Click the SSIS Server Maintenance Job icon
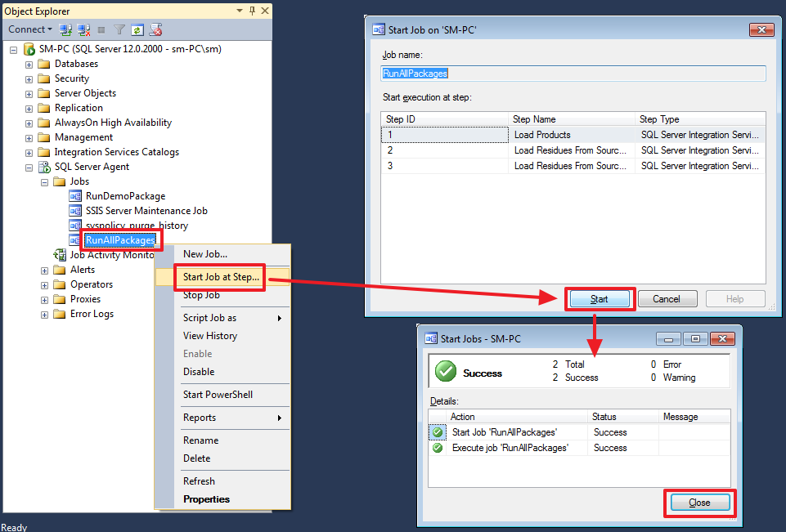This screenshot has width=786, height=532. pyautogui.click(x=75, y=211)
